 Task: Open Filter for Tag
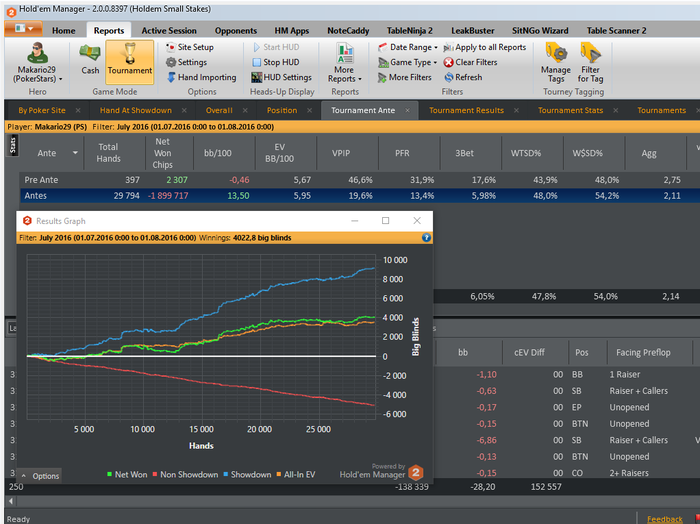(590, 62)
